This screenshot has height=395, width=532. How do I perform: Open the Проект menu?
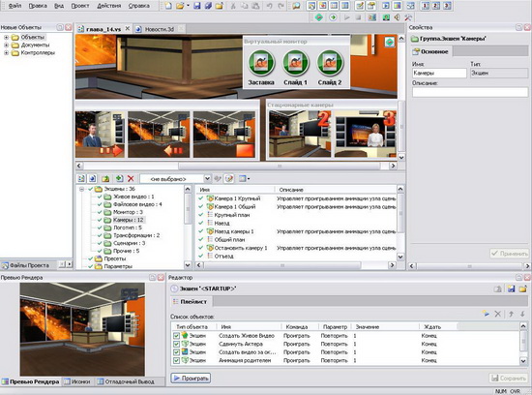[80, 6]
